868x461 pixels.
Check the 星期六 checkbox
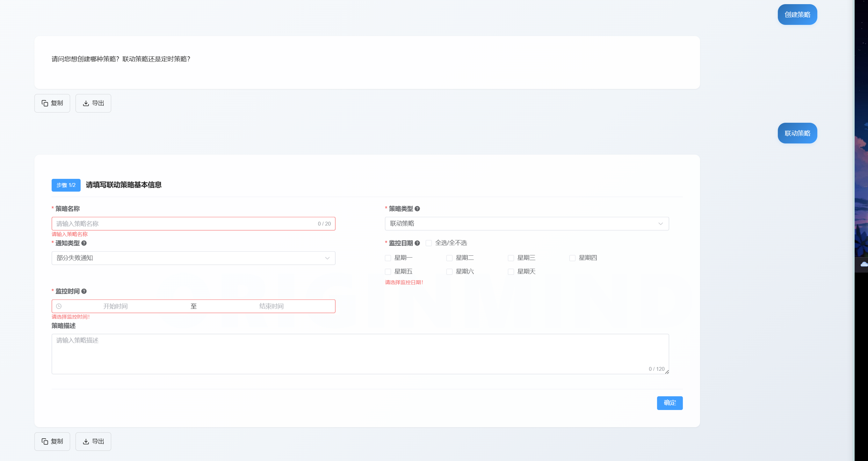click(x=449, y=272)
